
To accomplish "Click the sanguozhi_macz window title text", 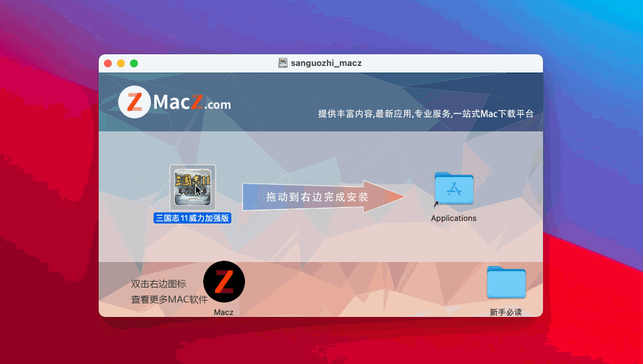I will [326, 63].
